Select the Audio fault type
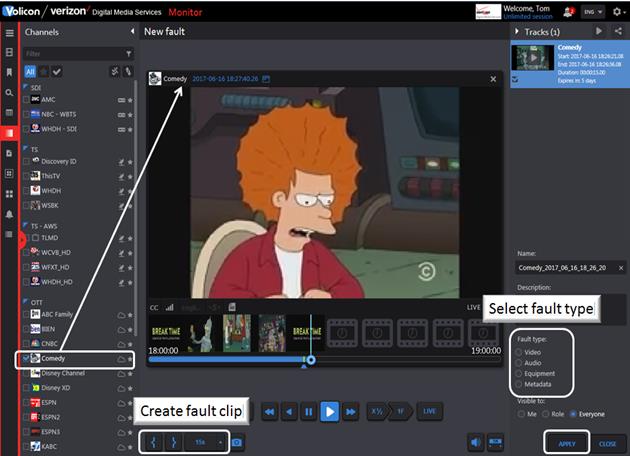The width and height of the screenshot is (630, 456). (519, 363)
